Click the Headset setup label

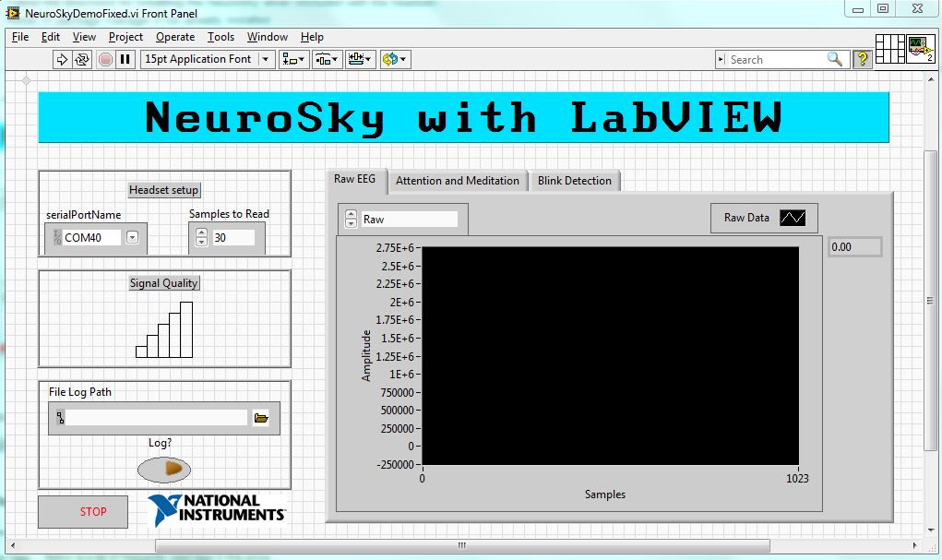pyautogui.click(x=163, y=190)
